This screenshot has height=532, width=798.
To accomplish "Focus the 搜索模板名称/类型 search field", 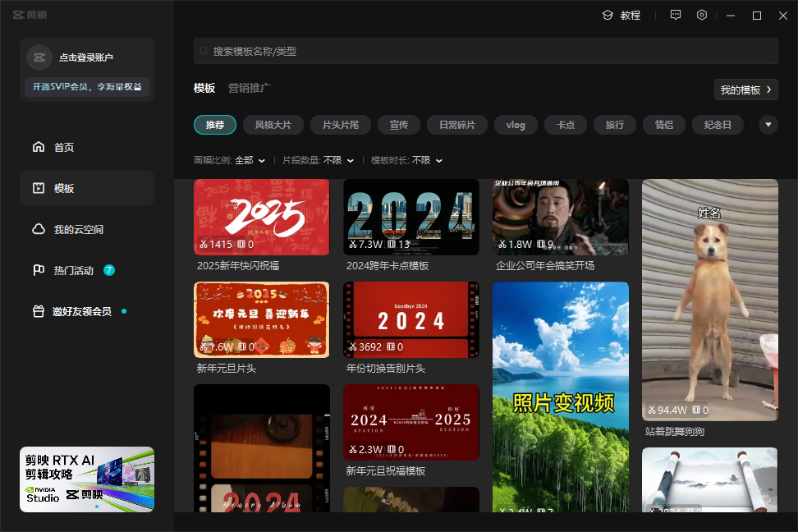I will point(485,51).
